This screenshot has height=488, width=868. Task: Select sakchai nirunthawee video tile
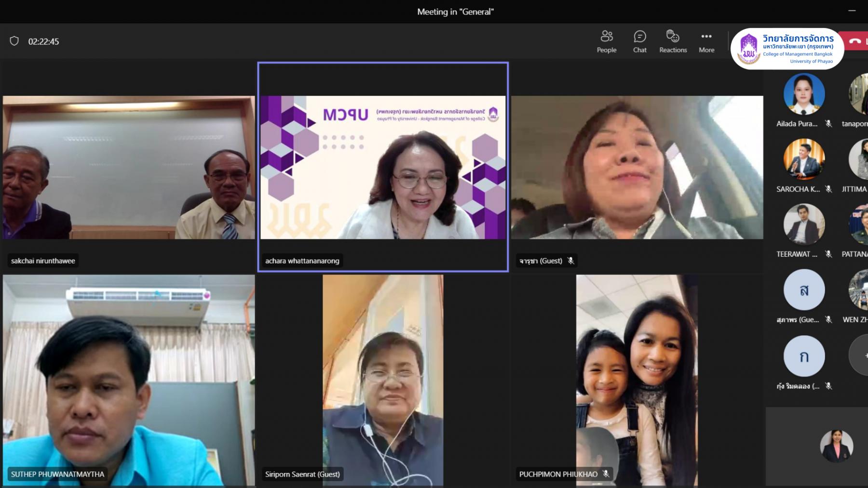tap(129, 167)
